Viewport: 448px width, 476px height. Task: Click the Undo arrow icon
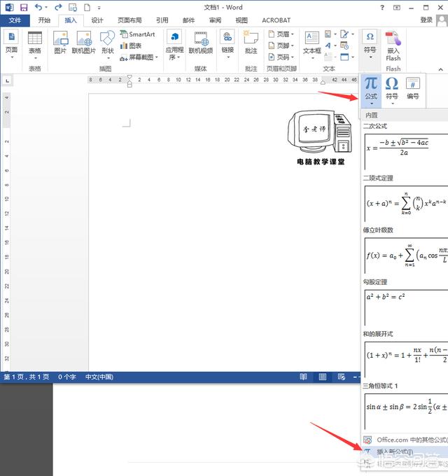click(38, 7)
